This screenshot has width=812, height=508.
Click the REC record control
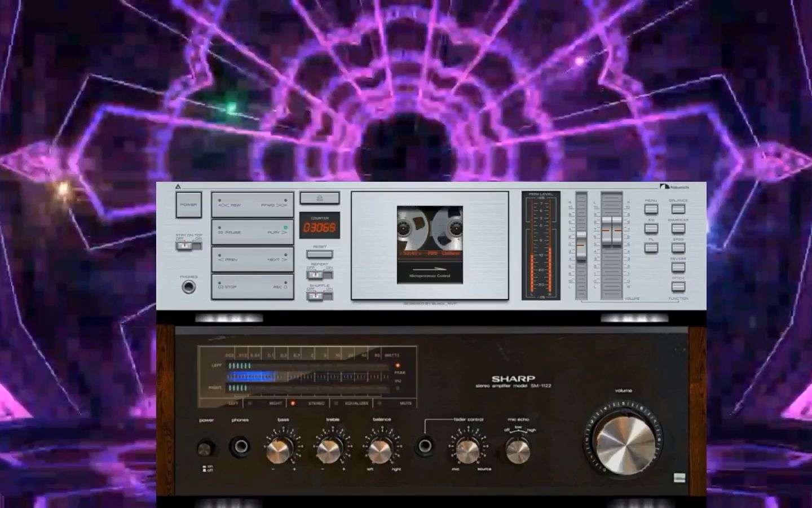tap(273, 287)
